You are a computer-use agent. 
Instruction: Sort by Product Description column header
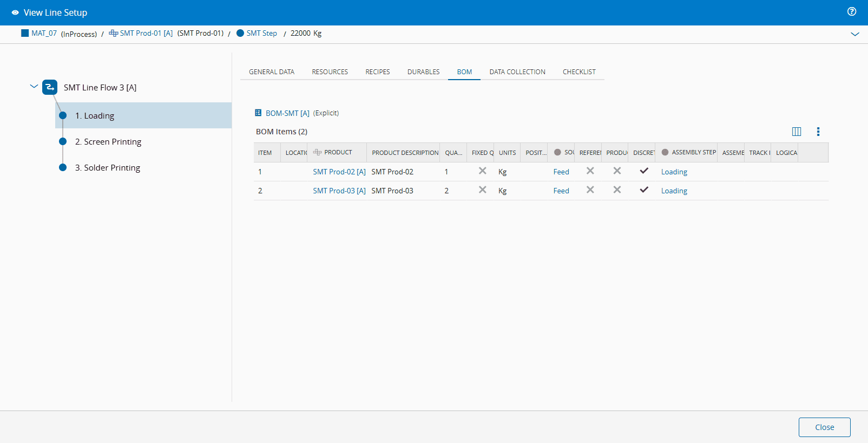point(405,153)
